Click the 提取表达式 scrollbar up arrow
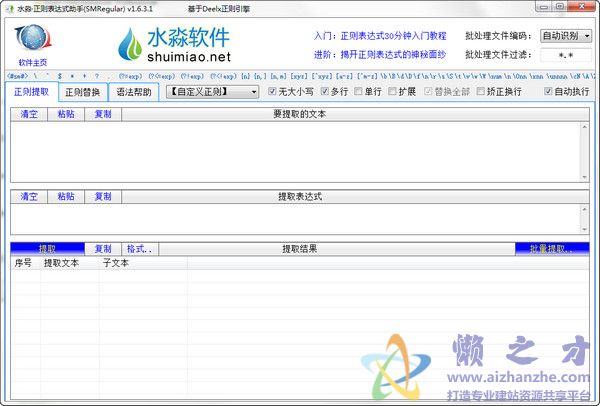The image size is (600, 406). pos(584,209)
